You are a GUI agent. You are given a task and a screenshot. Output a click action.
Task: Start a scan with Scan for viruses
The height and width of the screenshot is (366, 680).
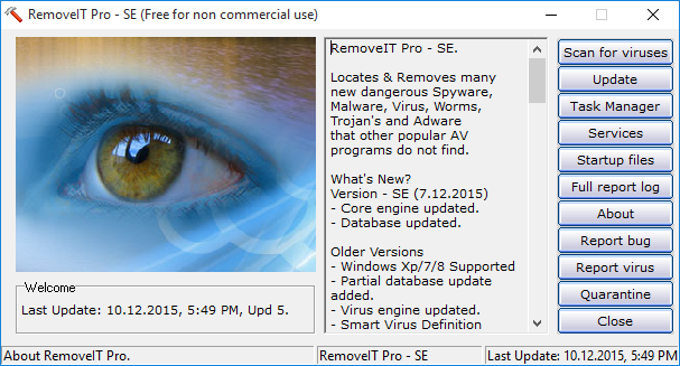(615, 52)
